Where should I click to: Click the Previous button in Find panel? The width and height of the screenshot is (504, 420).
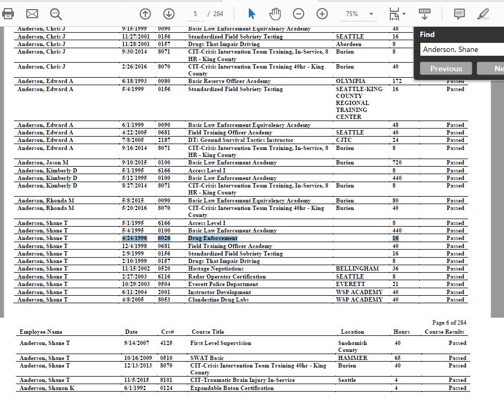pyautogui.click(x=446, y=69)
